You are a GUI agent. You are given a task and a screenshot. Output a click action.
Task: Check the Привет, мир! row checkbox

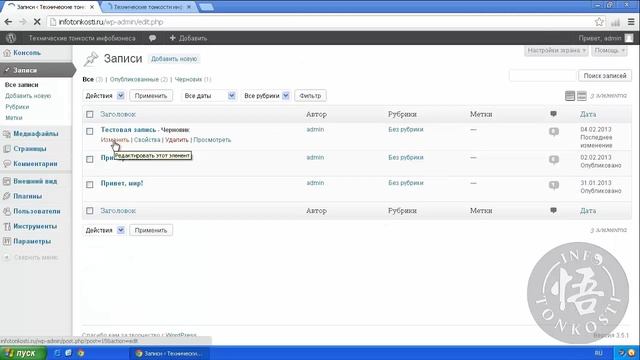(x=90, y=184)
